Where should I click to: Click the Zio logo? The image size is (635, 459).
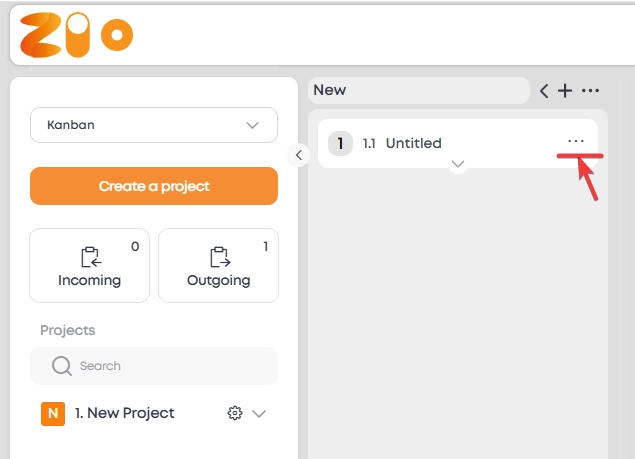coord(76,34)
